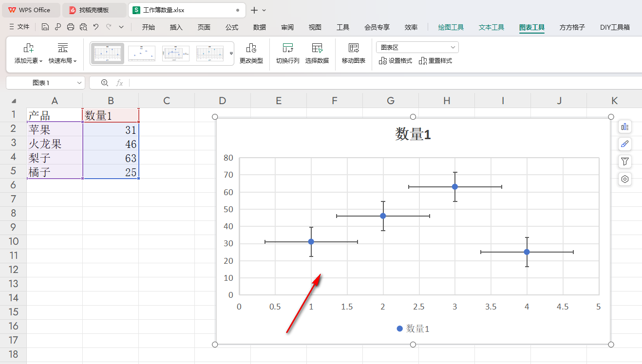Click the 设置格式 button

pos(396,61)
